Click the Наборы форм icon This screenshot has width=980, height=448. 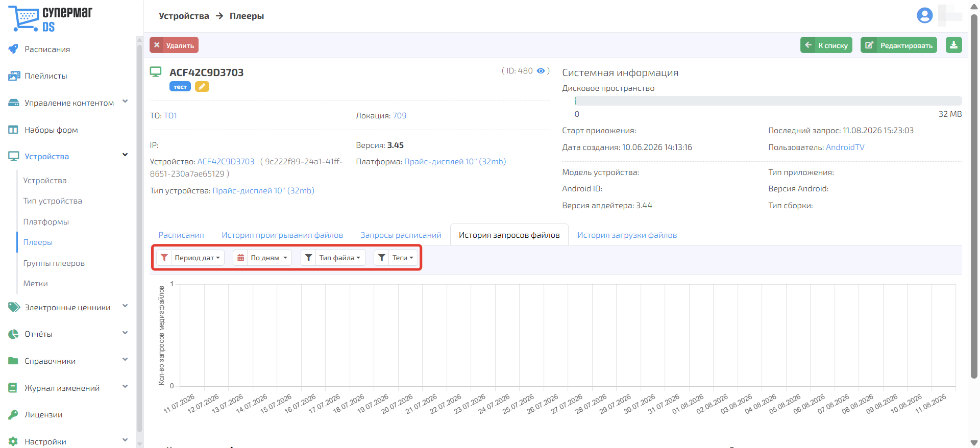click(13, 130)
